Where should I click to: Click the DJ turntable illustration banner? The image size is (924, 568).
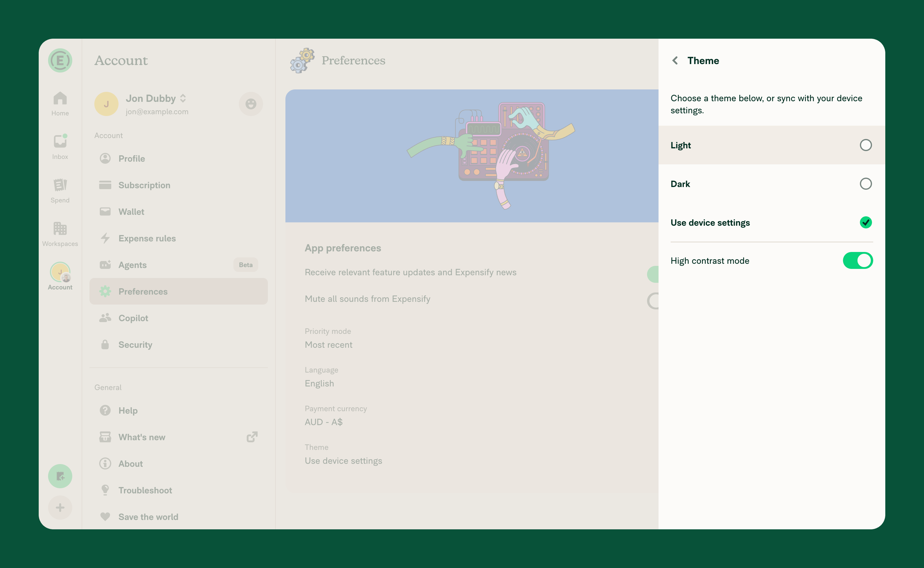click(x=472, y=156)
